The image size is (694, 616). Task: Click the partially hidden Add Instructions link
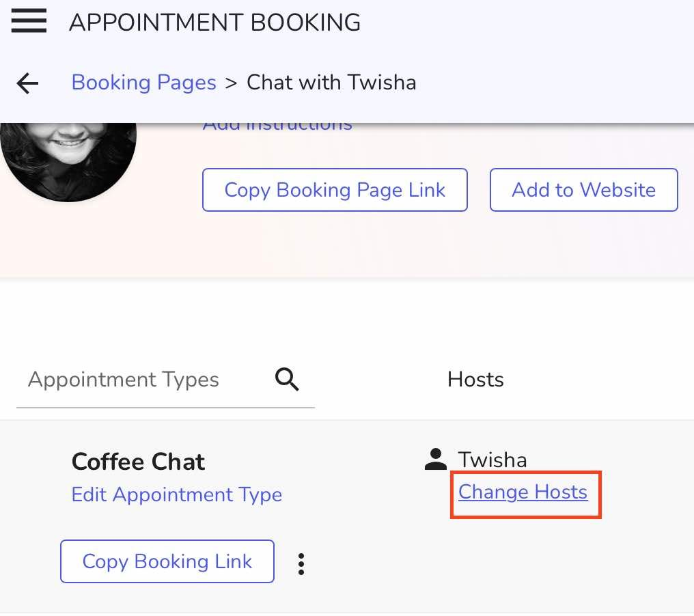[277, 127]
